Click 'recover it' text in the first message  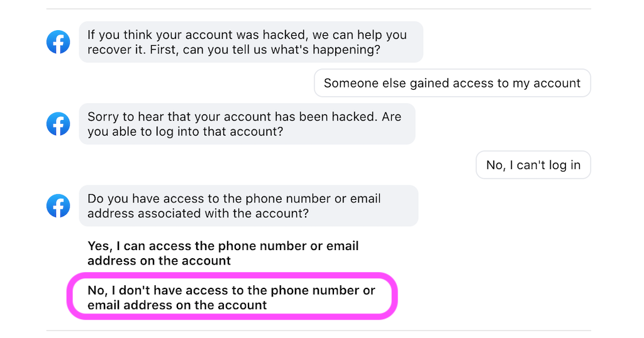[x=116, y=50]
